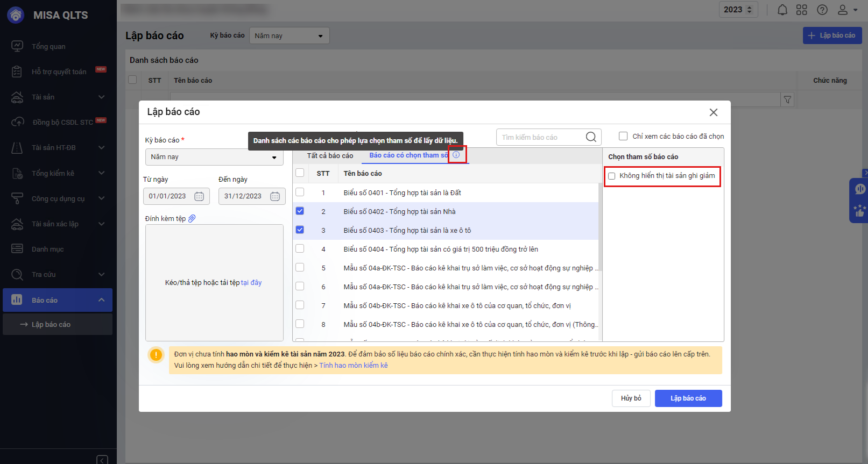Enable Chỉ xem các báo cáo đã chọn checkbox
This screenshot has height=464, width=868.
pyautogui.click(x=623, y=136)
